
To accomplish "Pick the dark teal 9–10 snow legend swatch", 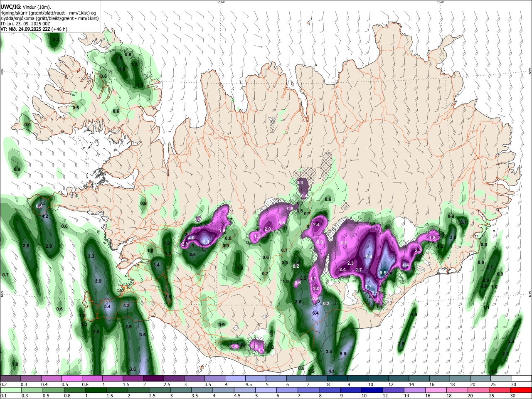I will pos(358,379).
